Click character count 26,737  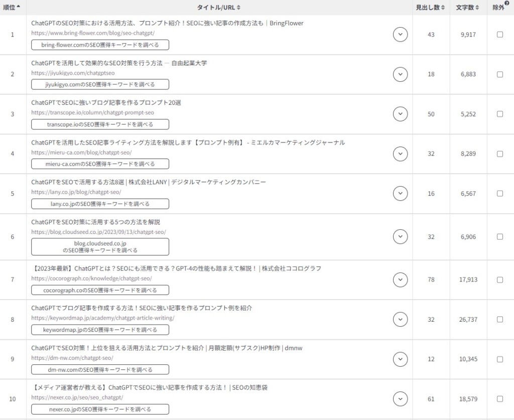(x=468, y=320)
